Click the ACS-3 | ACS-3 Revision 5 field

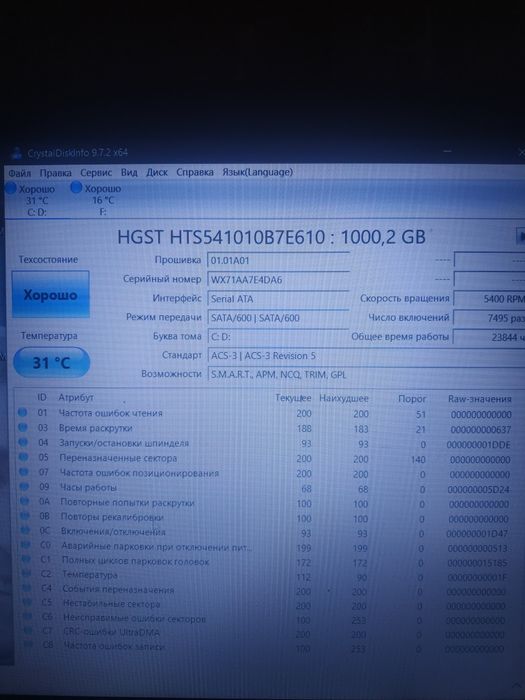[366, 356]
